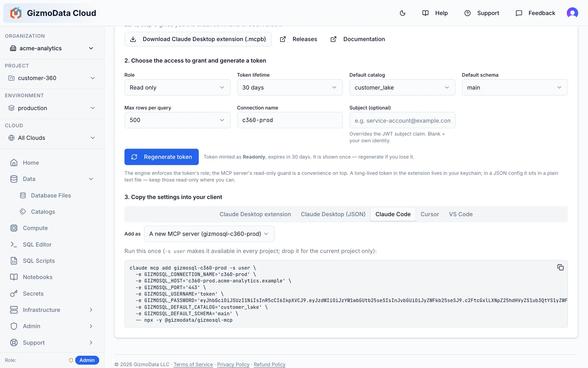The height and width of the screenshot is (368, 588).
Task: Open the customer-360 project selector
Action: click(x=52, y=78)
